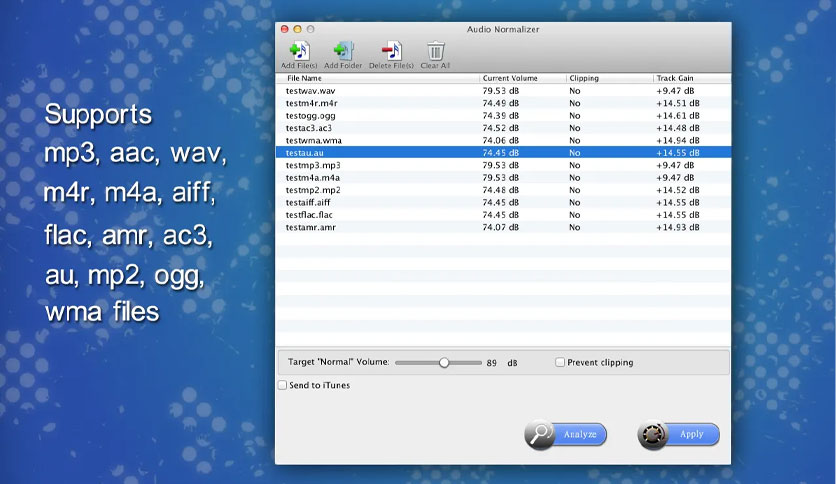Click the 89 target volume value
Viewport: 836px width, 484px height.
[x=492, y=363]
